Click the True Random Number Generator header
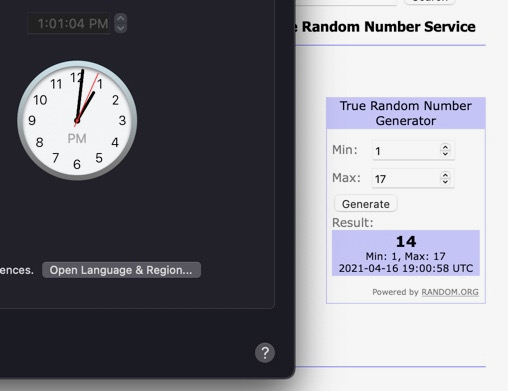 406,113
